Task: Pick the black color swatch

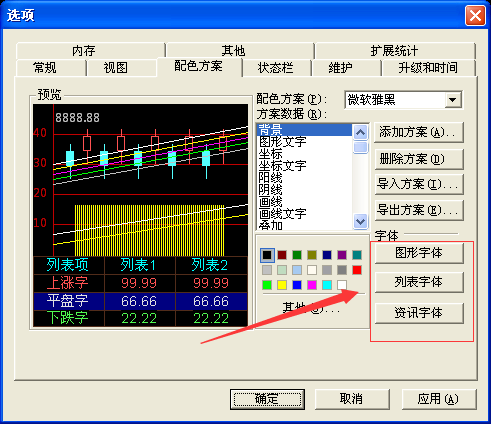Action: point(267,255)
